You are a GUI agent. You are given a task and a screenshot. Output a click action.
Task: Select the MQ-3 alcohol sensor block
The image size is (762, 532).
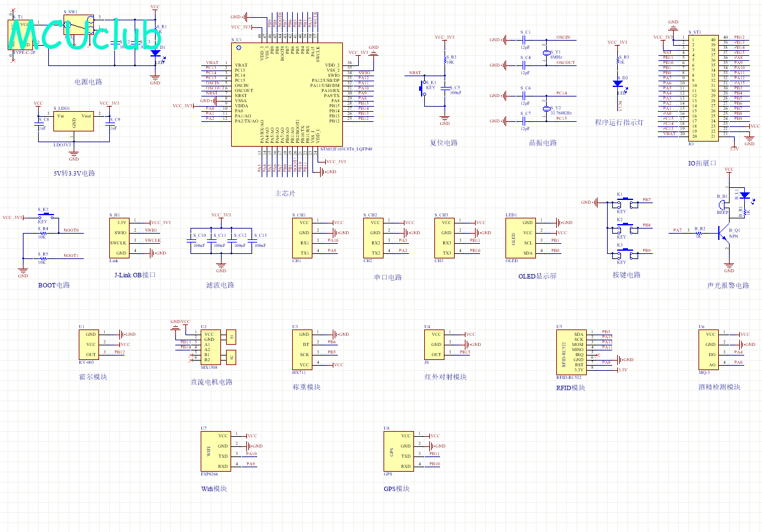(x=709, y=350)
